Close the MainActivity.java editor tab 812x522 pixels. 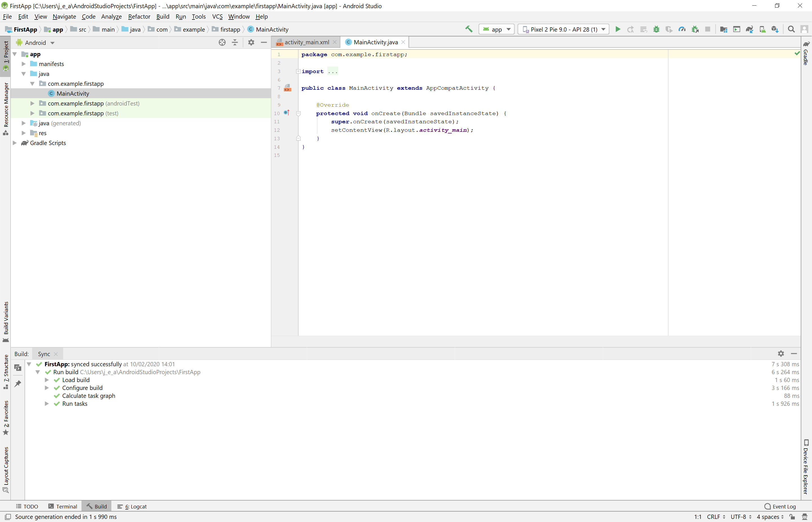tap(403, 42)
